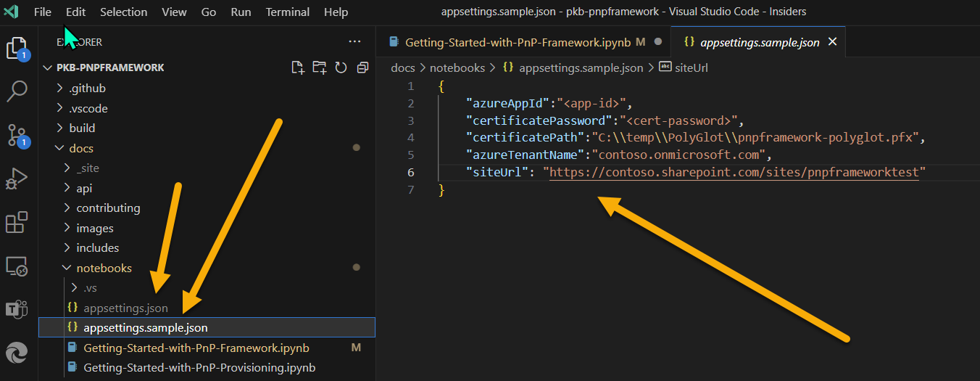Click the "<app-id>" placeholder value

pos(596,103)
